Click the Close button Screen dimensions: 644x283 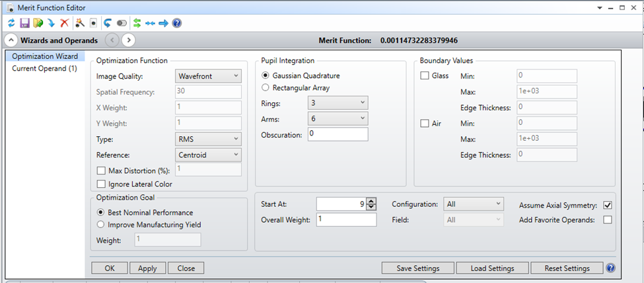coord(186,268)
